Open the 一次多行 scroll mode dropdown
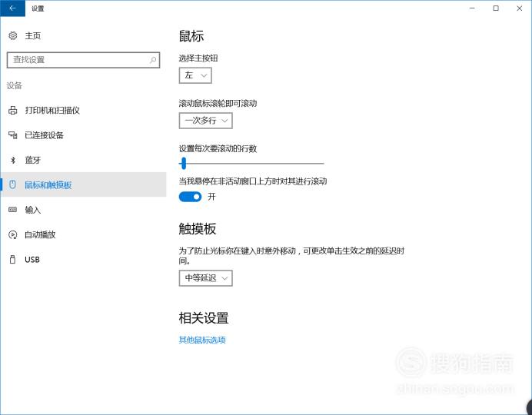Screen dimensions: 532x415 click(205, 121)
